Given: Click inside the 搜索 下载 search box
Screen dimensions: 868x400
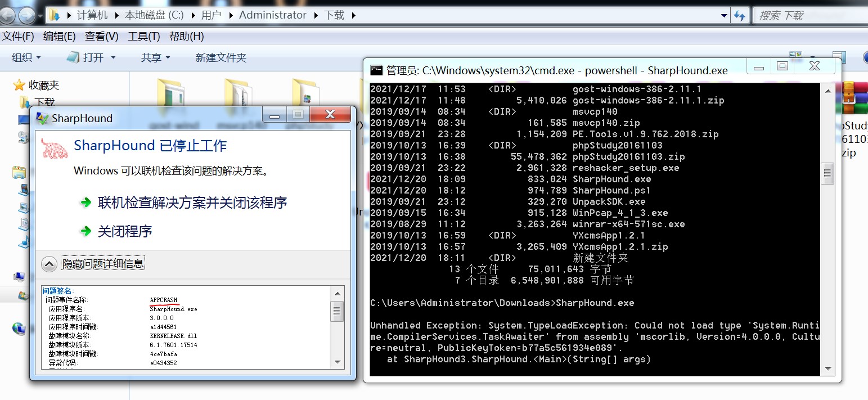Looking at the screenshot, I should [x=810, y=15].
